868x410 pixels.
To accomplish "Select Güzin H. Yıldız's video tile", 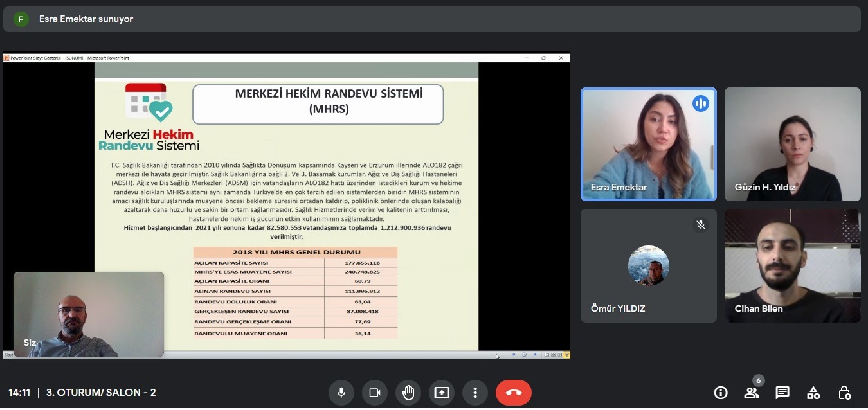I will click(x=793, y=144).
